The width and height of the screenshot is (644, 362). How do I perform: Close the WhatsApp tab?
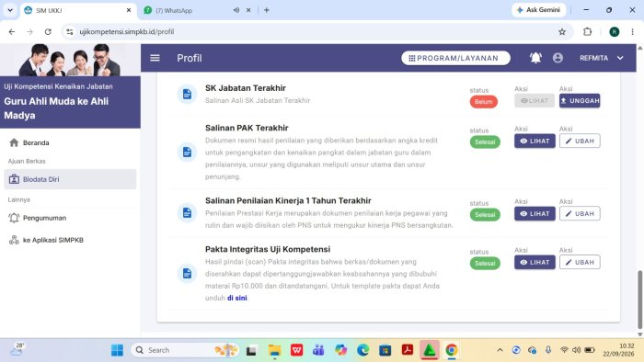point(248,10)
